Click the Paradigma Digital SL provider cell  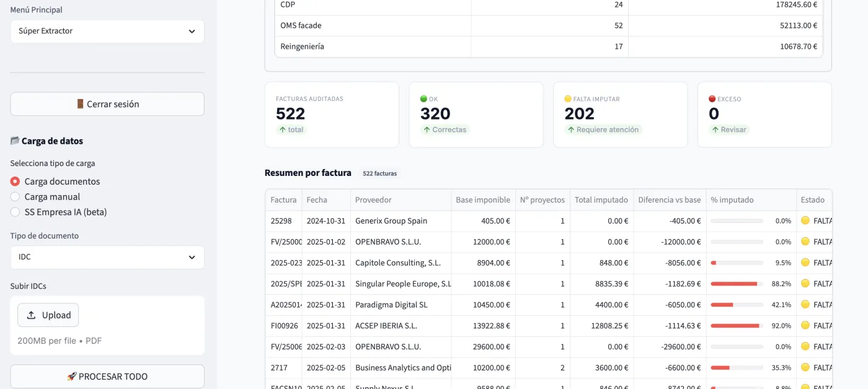(401, 305)
